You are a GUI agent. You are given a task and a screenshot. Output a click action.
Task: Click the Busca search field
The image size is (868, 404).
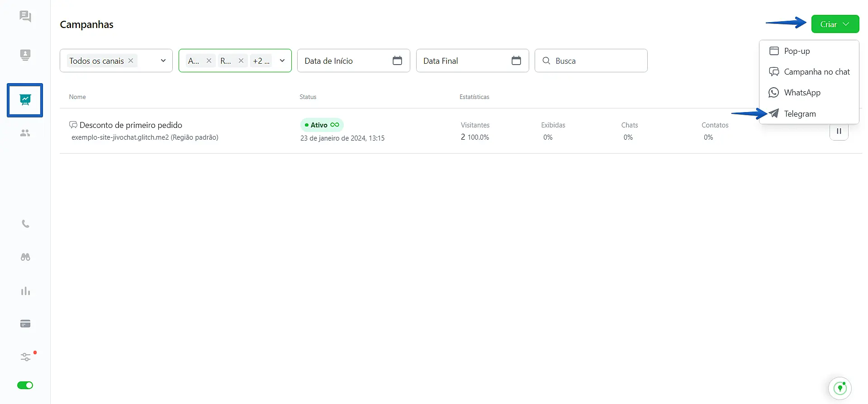[597, 61]
